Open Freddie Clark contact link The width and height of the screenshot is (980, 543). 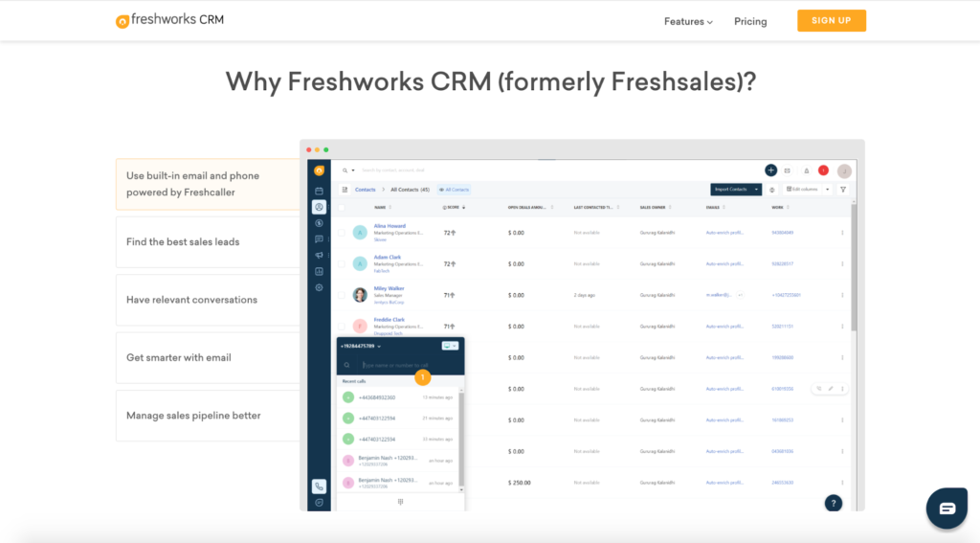tap(389, 320)
